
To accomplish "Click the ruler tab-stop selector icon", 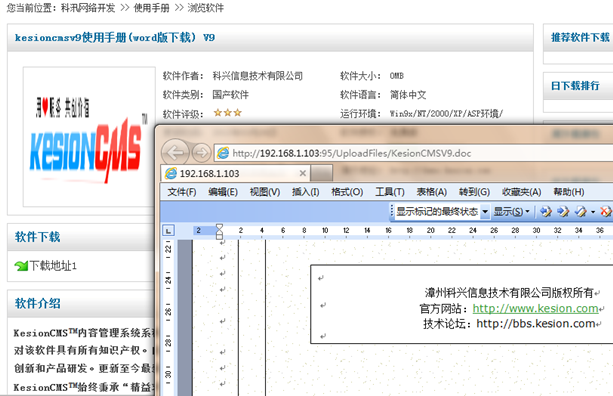I will [x=168, y=231].
